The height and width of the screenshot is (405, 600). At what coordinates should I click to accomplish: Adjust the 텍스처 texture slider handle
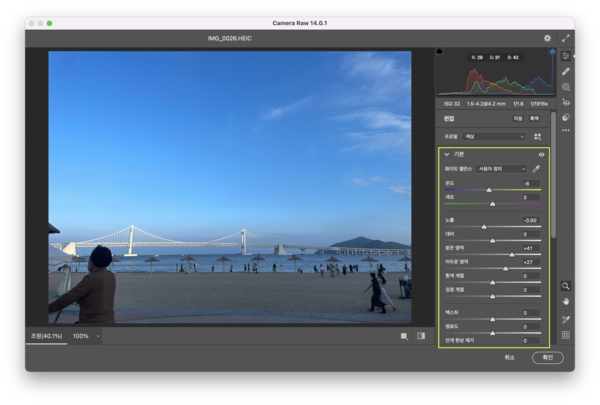click(x=492, y=319)
